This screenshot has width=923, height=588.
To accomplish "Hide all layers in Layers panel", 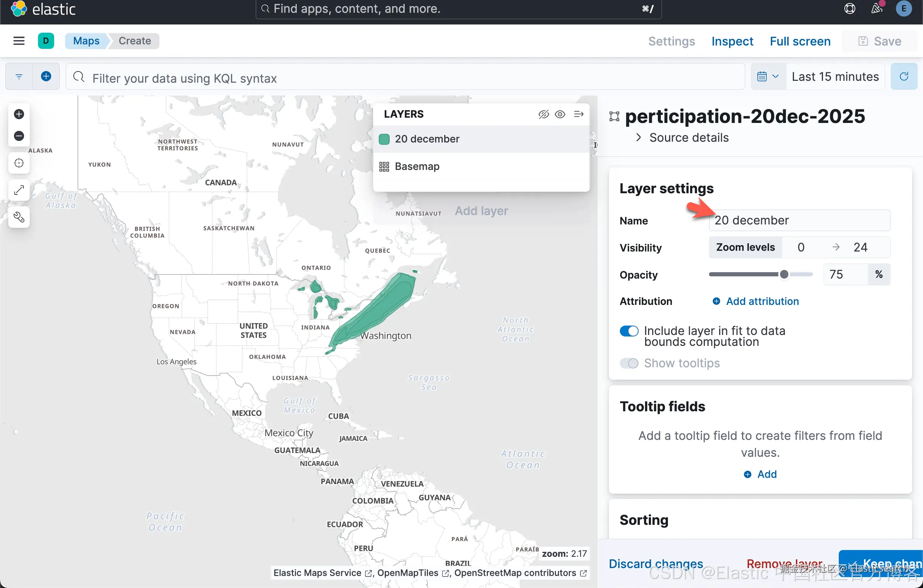I will click(x=543, y=114).
